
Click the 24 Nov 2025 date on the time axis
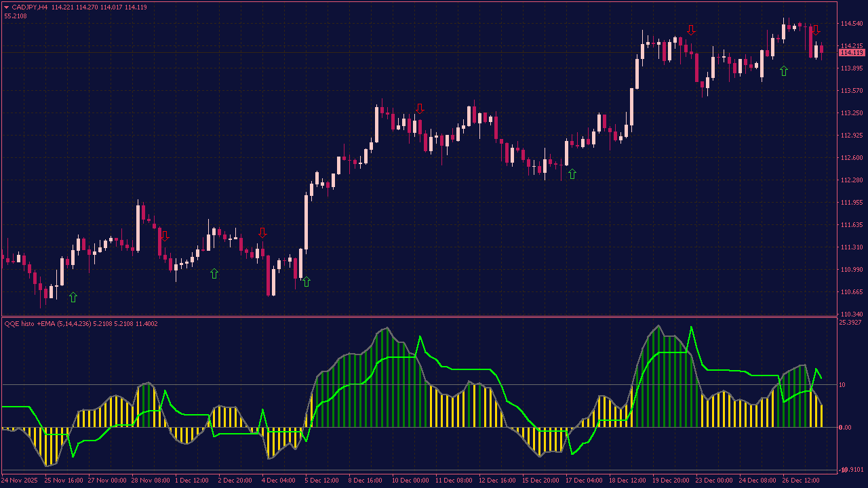pos(19,481)
